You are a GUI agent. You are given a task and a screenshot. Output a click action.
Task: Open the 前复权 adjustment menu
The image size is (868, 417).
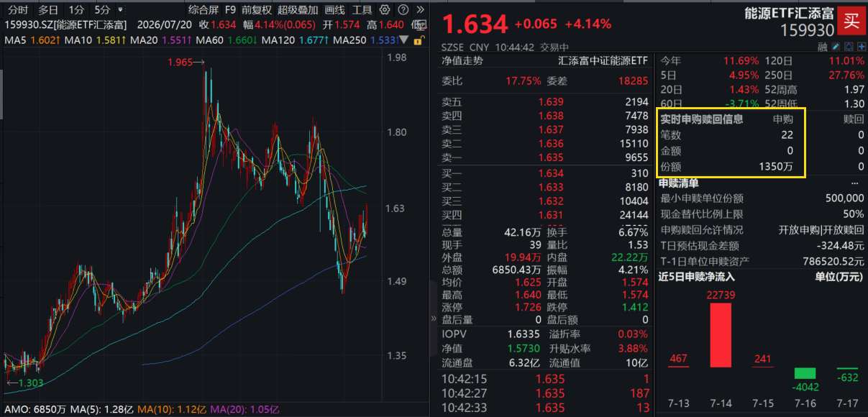pos(257,10)
